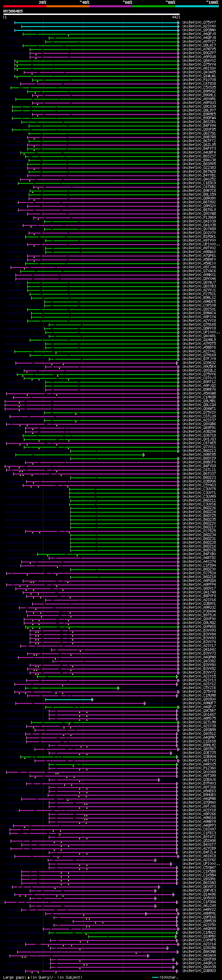Select the short green bar for UniRef100_A9NT85

[x=80, y=455]
